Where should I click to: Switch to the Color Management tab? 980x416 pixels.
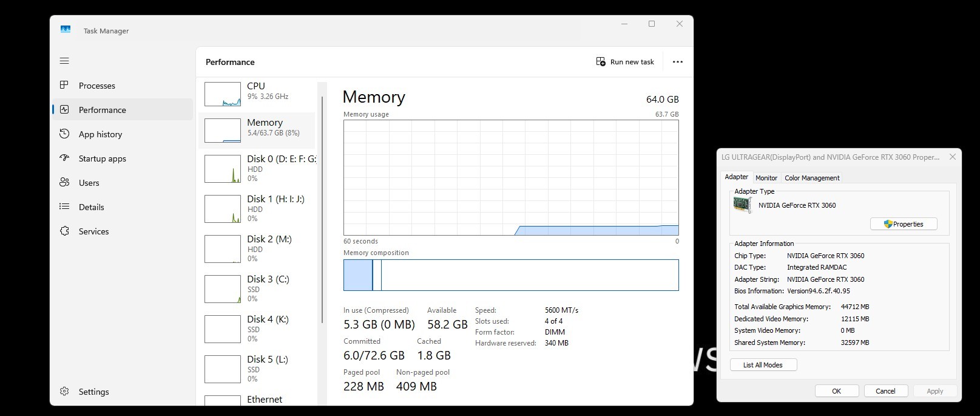(x=812, y=178)
